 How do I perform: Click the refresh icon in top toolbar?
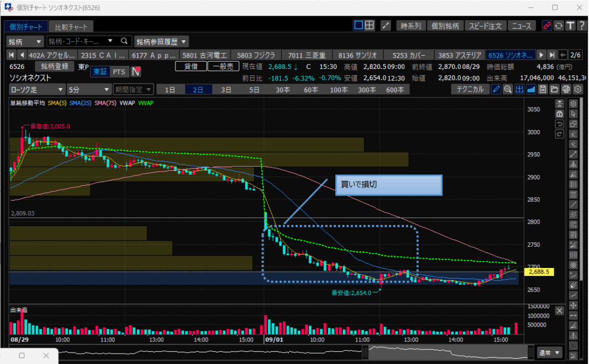(x=558, y=26)
